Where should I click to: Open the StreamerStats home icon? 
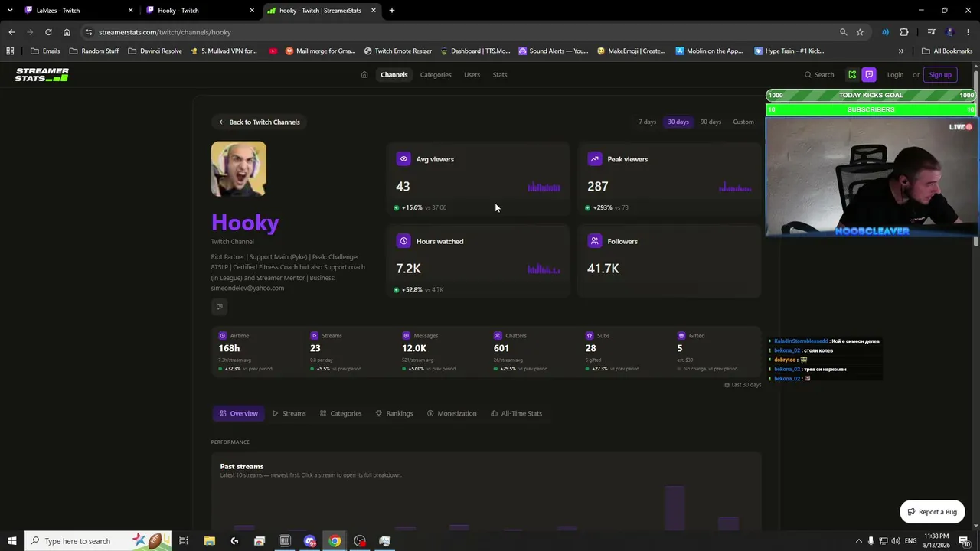click(x=364, y=75)
